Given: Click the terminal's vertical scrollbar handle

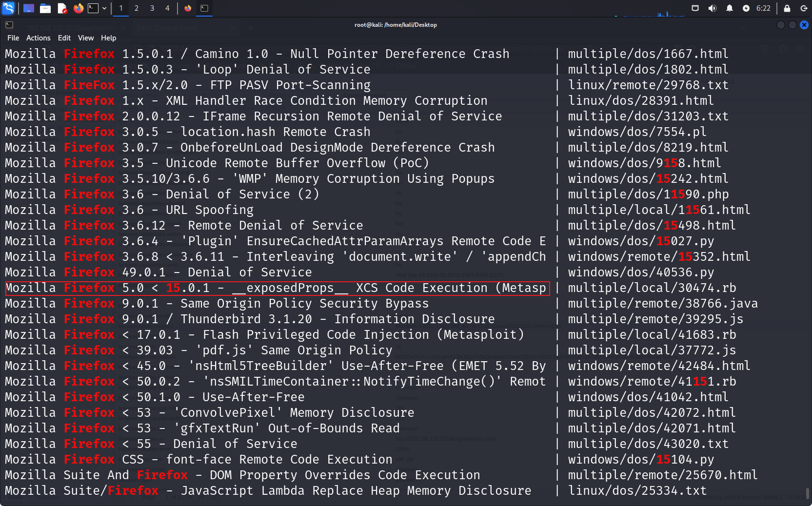Looking at the screenshot, I should click(x=807, y=493).
